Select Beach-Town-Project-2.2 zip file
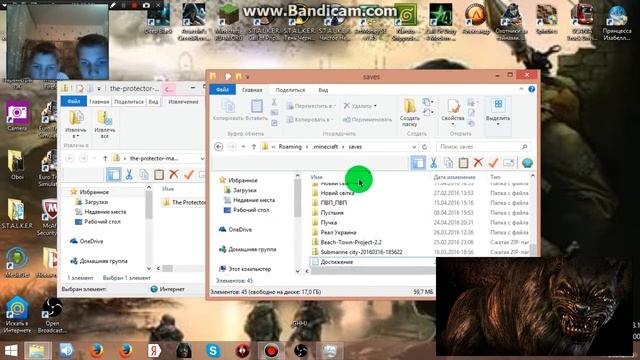640x360 pixels. pyautogui.click(x=351, y=242)
